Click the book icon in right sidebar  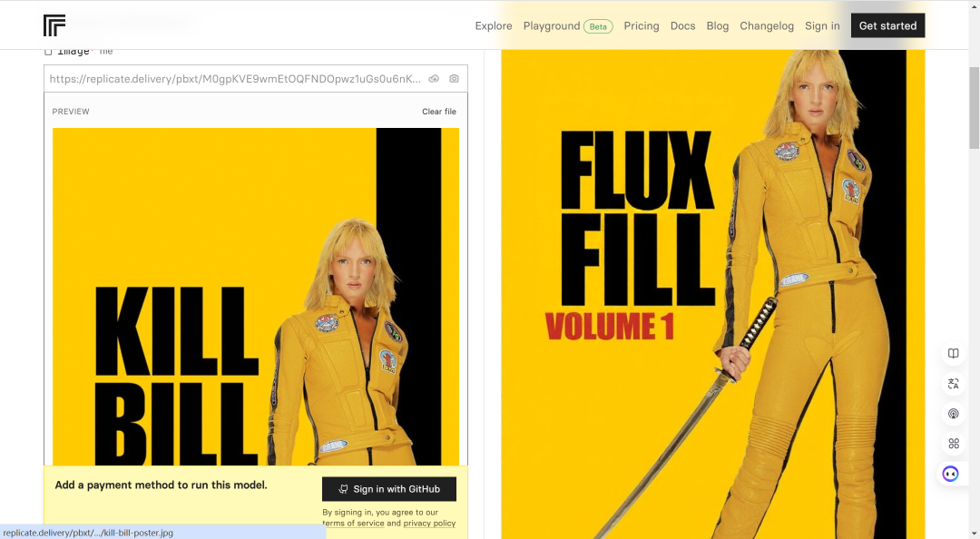pyautogui.click(x=953, y=353)
